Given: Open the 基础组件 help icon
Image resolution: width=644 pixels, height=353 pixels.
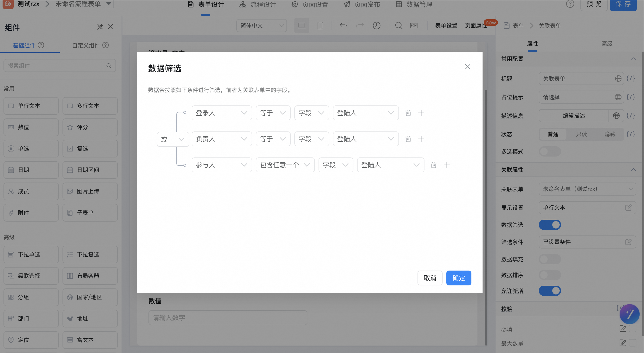Looking at the screenshot, I should tap(41, 45).
